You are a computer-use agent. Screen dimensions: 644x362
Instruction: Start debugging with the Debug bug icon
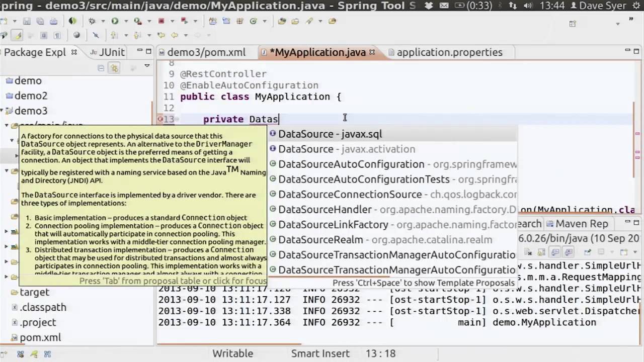pyautogui.click(x=92, y=21)
